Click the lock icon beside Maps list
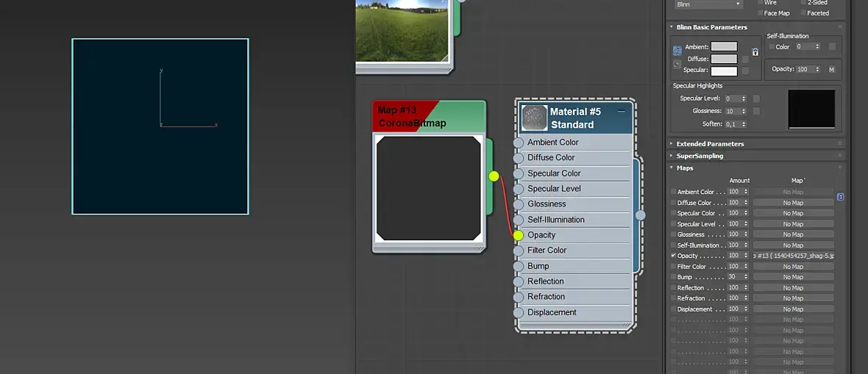 (840, 196)
